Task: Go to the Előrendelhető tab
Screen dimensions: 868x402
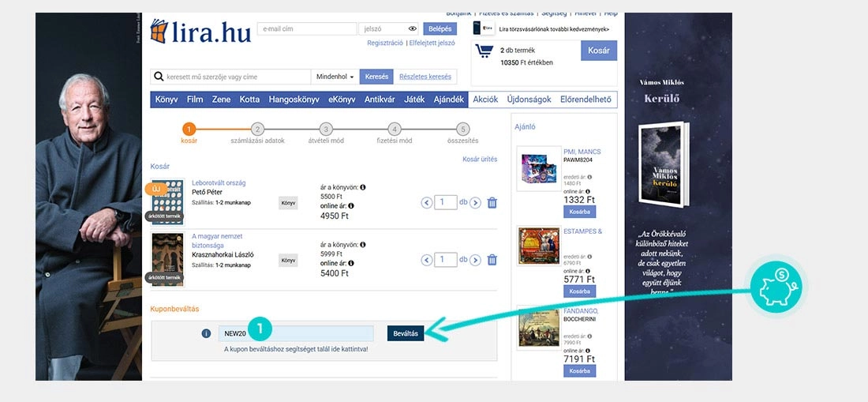Action: tap(586, 100)
